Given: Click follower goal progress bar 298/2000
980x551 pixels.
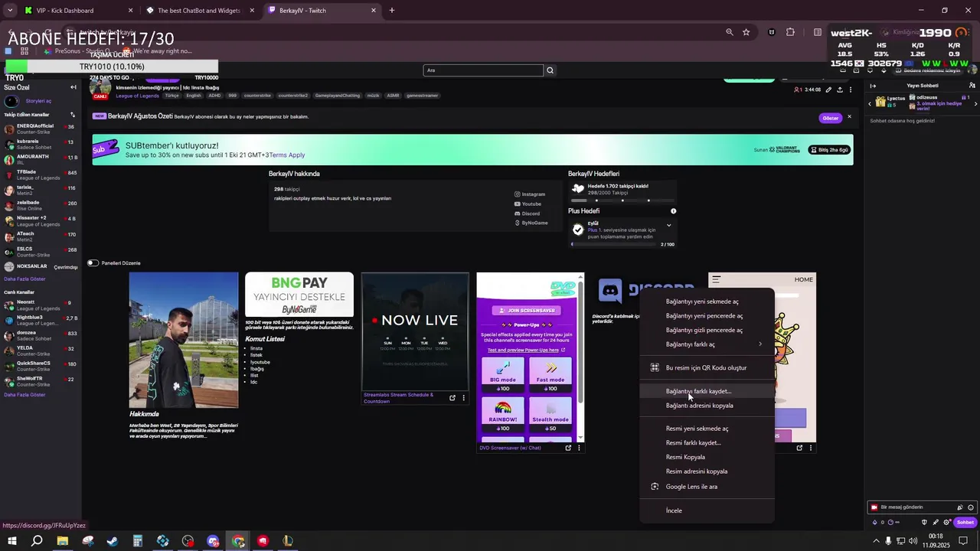Looking at the screenshot, I should click(x=622, y=201).
